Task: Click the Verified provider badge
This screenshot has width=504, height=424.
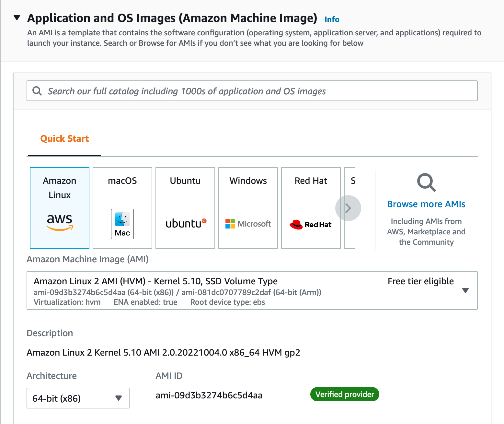Action: (x=345, y=394)
